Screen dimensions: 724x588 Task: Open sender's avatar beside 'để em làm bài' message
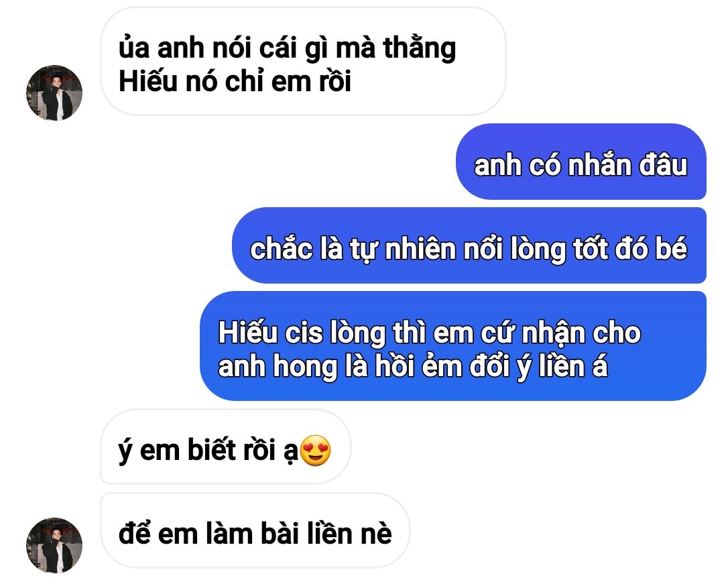coord(54,546)
